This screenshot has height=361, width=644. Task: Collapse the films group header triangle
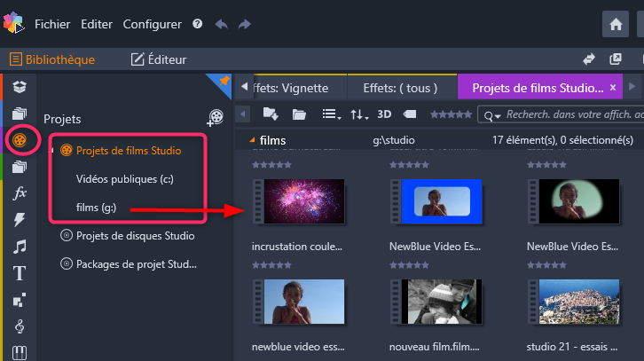click(252, 140)
